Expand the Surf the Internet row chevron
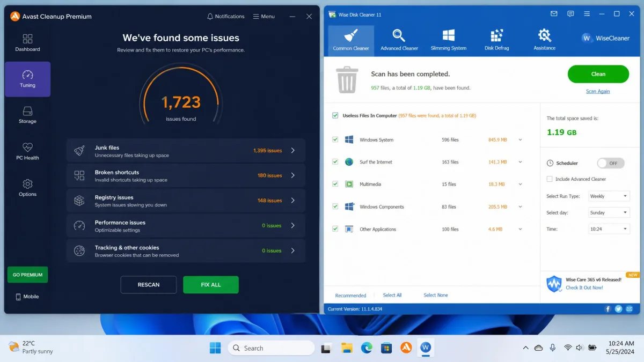Screen dimensions: 644x362 [x=520, y=162]
